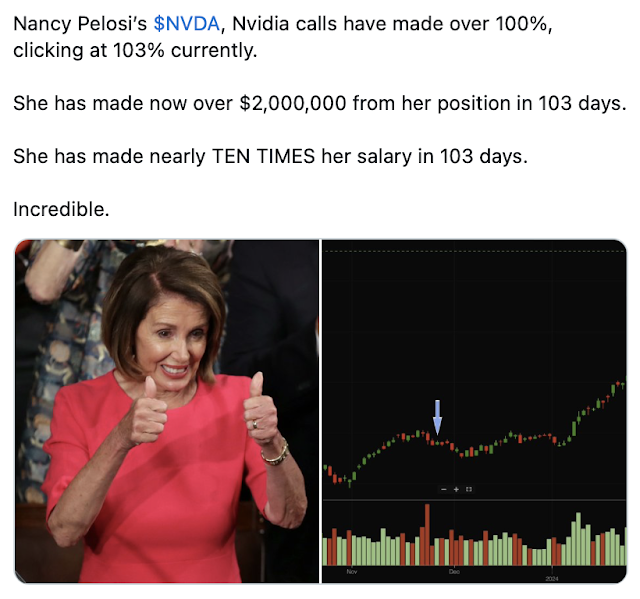
Task: Click the lowest candlestick near November
Action: coord(350,481)
